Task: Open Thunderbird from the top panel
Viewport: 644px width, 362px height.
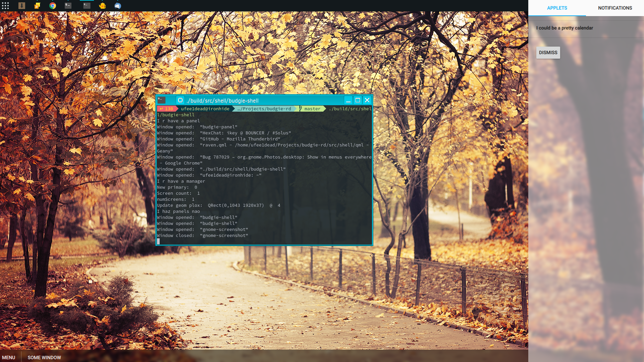Action: pyautogui.click(x=118, y=6)
